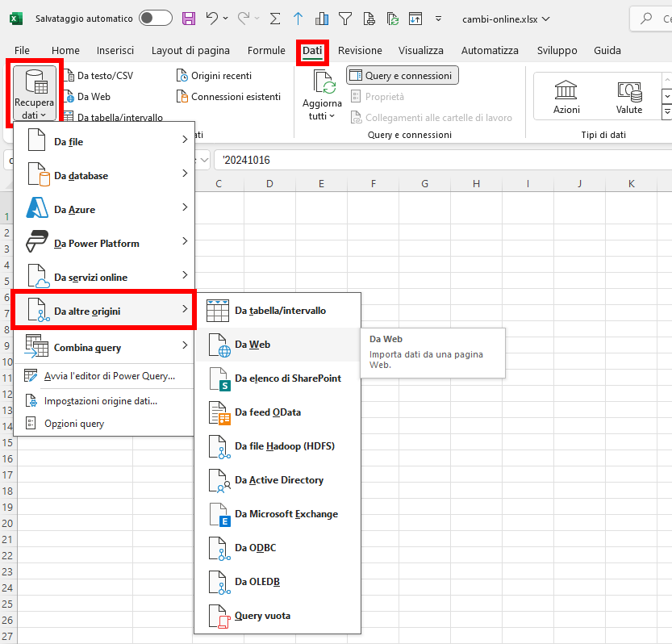Click Avvia l'editor di Power Query
672x644 pixels.
(105, 376)
